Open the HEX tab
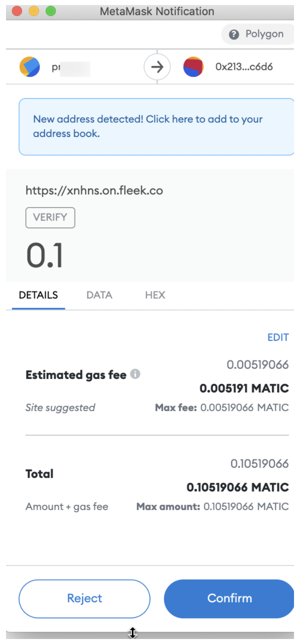This screenshot has height=644, width=301. (155, 295)
